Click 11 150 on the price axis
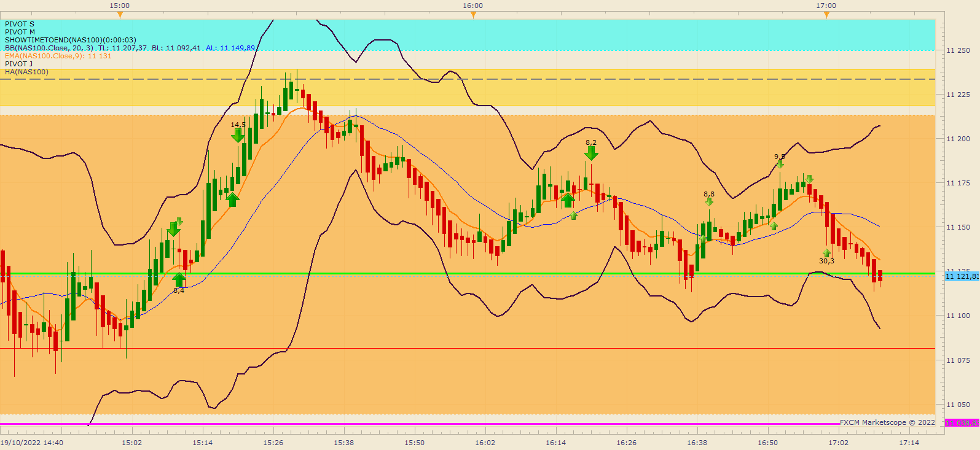The image size is (980, 450). (958, 227)
